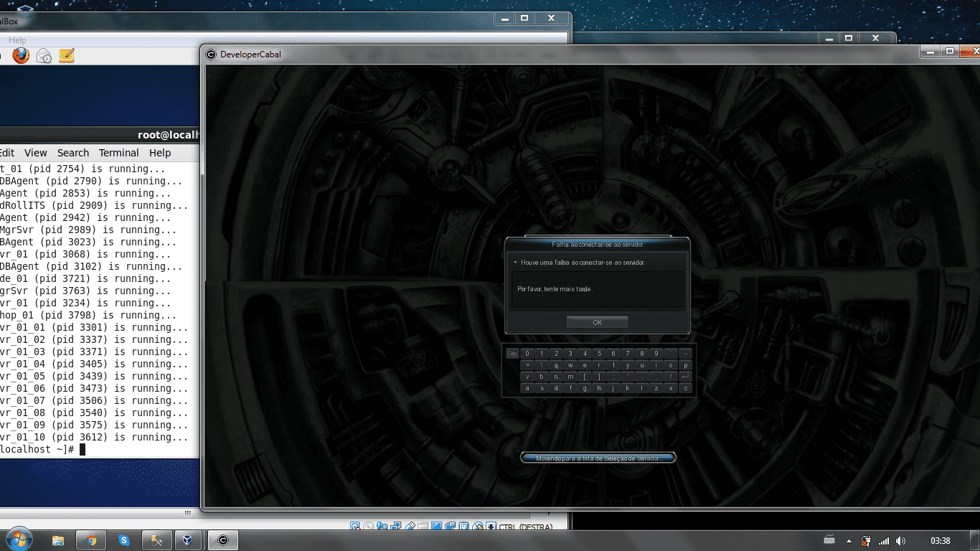
Task: Show hidden system tray icons
Action: tap(849, 541)
